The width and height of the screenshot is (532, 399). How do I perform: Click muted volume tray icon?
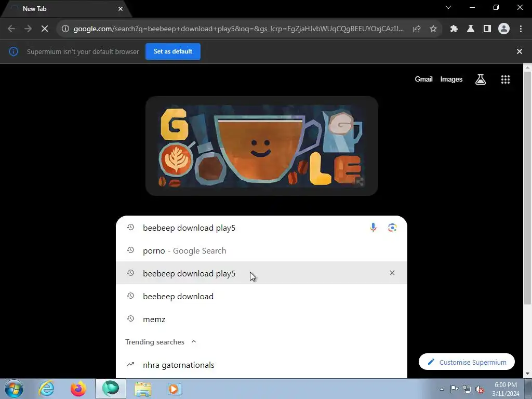pos(480,389)
